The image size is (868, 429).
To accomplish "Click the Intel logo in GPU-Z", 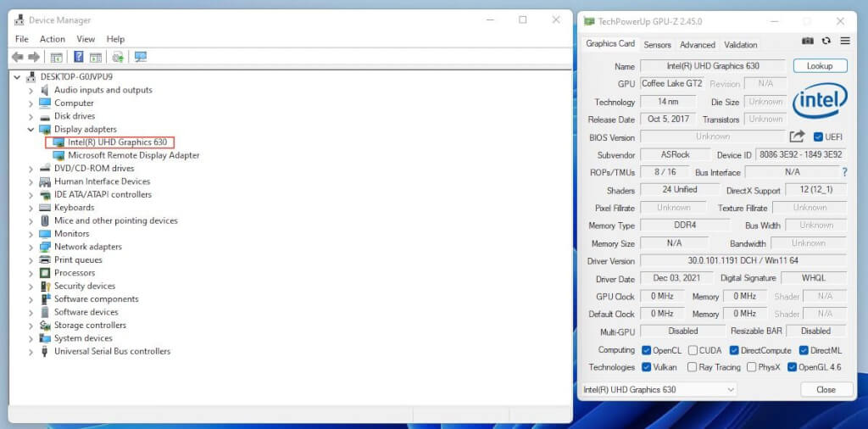I will [x=820, y=102].
